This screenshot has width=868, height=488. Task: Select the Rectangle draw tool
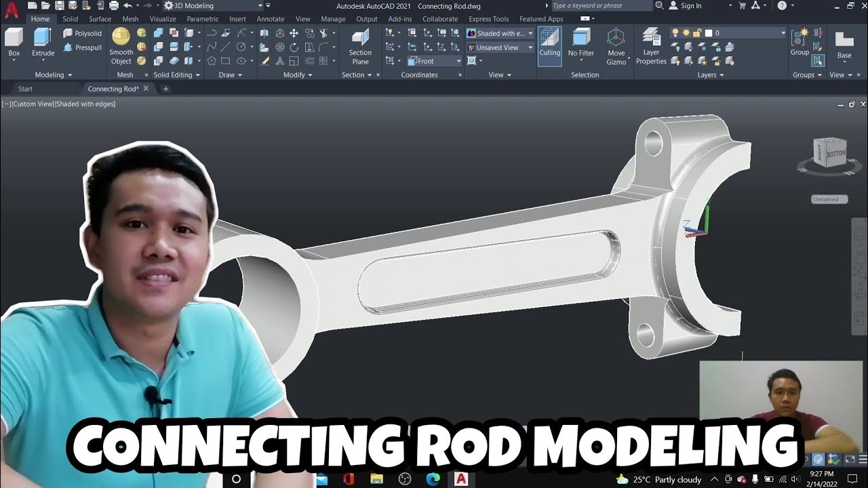click(x=226, y=61)
